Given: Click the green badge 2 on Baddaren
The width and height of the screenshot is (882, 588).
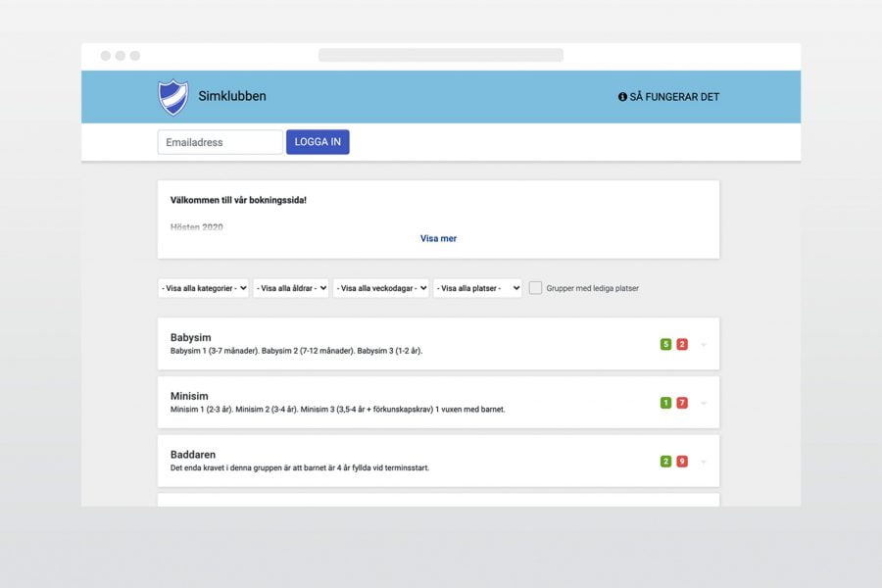Looking at the screenshot, I should point(665,462).
